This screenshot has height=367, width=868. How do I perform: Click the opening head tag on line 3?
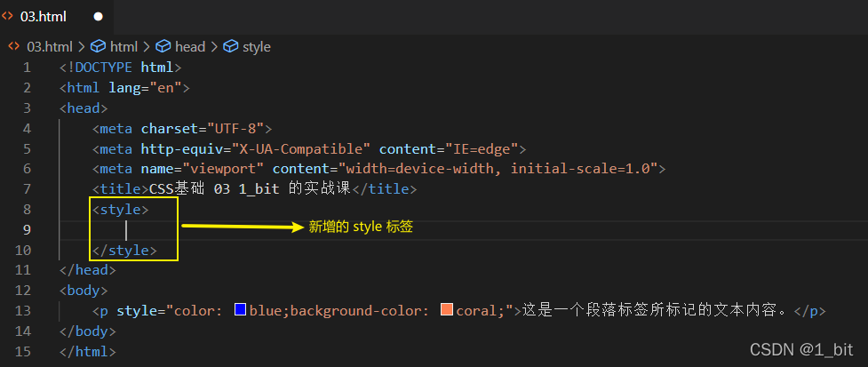84,108
